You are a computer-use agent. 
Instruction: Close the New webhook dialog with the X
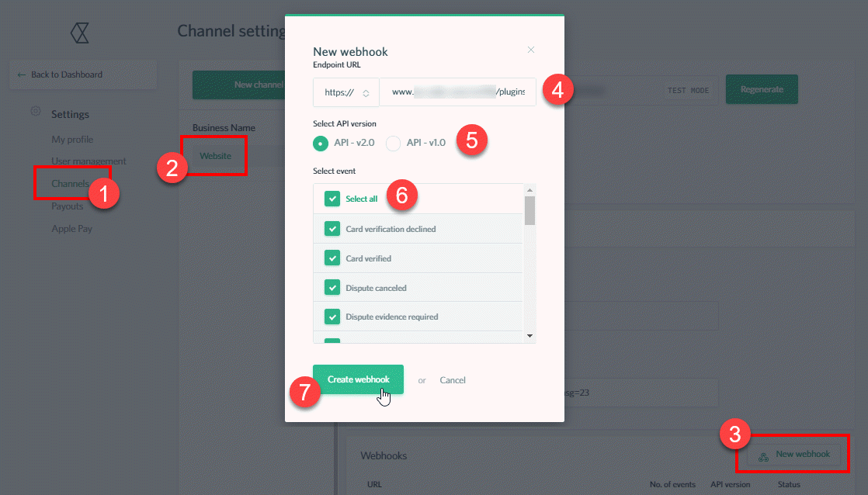pos(531,49)
